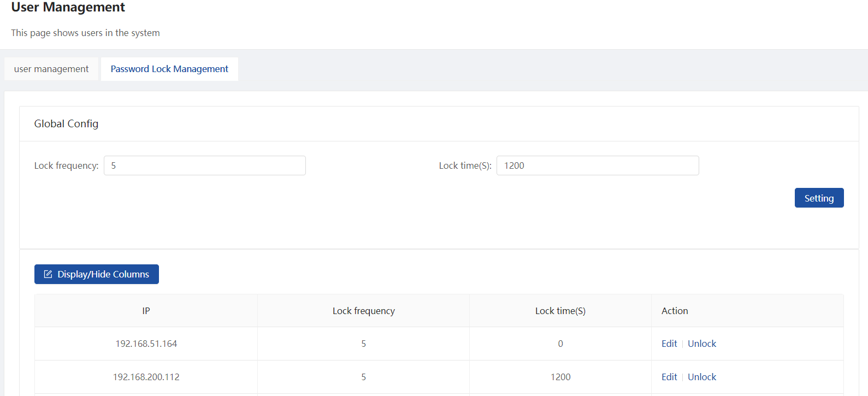Image resolution: width=868 pixels, height=396 pixels.
Task: Click the 1200 lock time table cell
Action: [x=560, y=377]
